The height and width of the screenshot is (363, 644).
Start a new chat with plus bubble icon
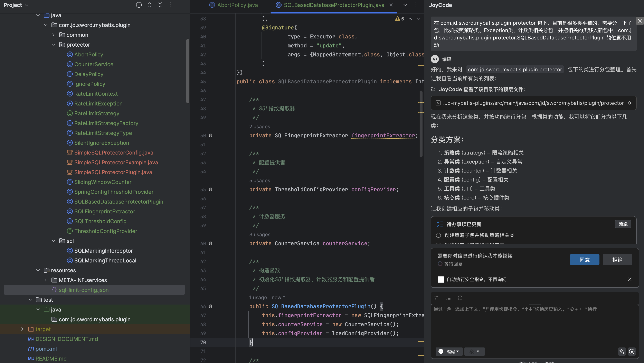(x=460, y=298)
